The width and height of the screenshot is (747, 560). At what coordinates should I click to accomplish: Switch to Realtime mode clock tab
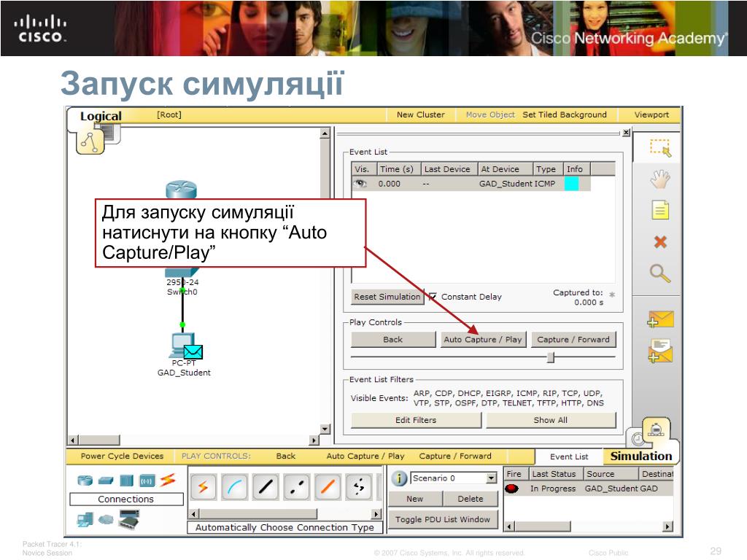tap(638, 438)
